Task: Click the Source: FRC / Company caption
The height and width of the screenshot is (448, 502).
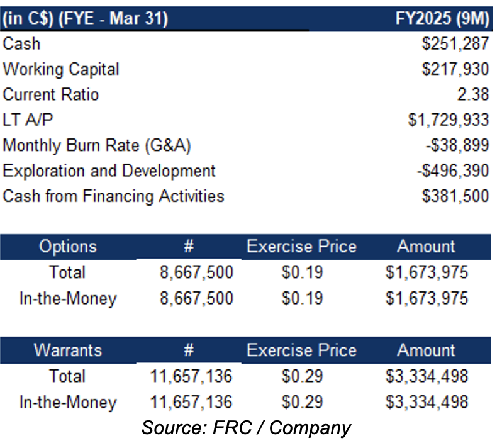Action: coord(246,428)
